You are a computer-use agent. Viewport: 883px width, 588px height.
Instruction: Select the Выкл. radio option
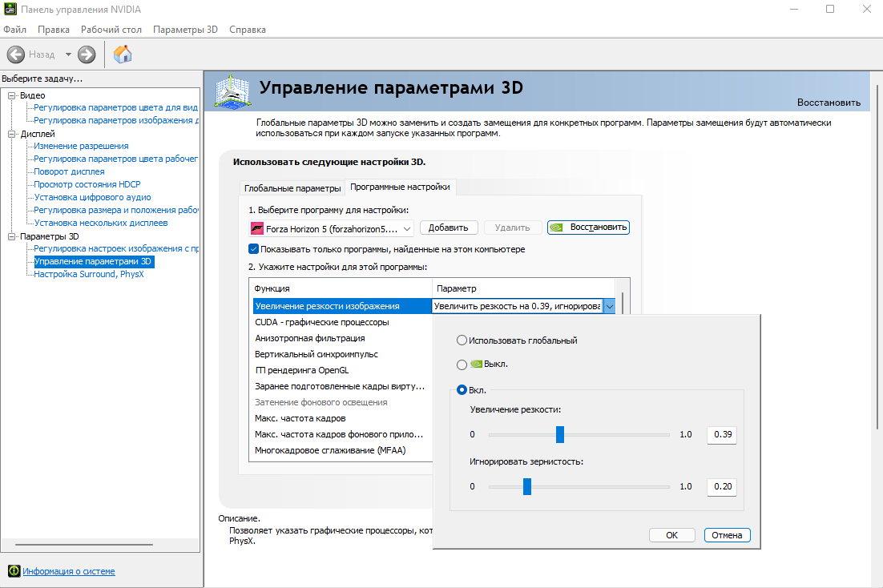(x=462, y=364)
